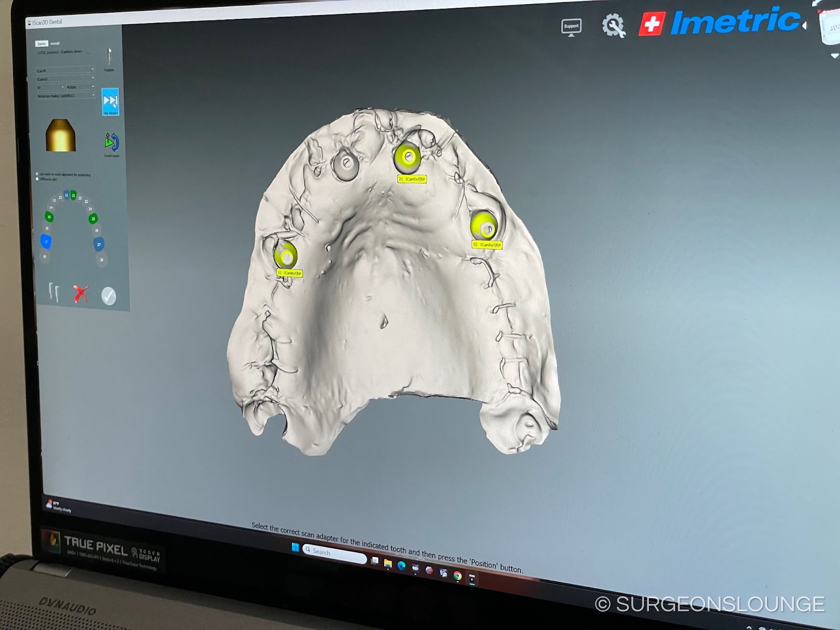This screenshot has height=630, width=840.
Task: Select grey tooth 26 in the arch chart
Action: [97, 230]
